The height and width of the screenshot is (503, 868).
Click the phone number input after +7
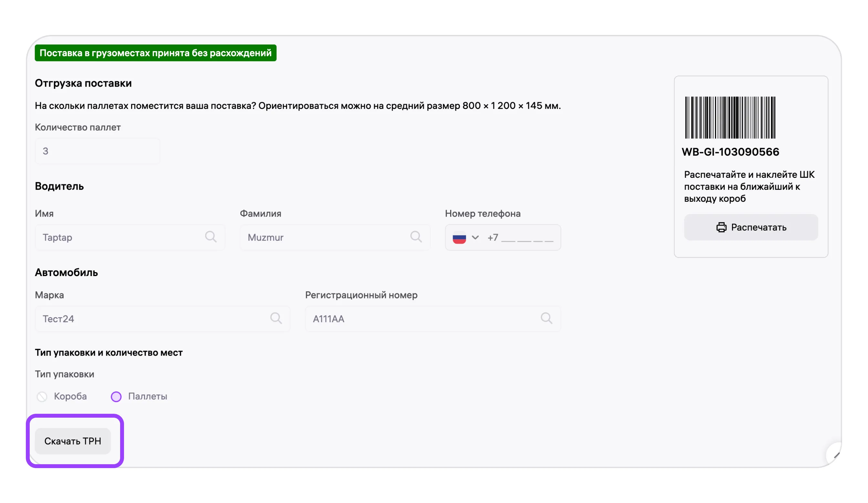click(527, 238)
